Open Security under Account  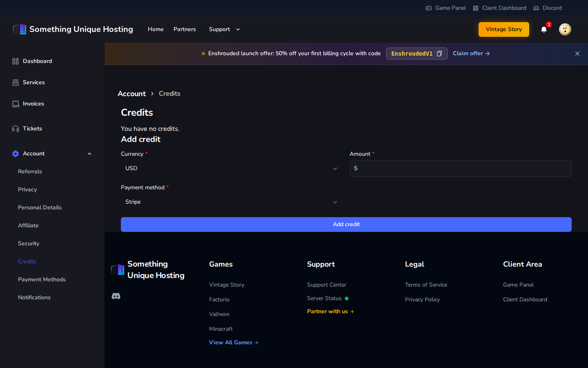(x=29, y=244)
